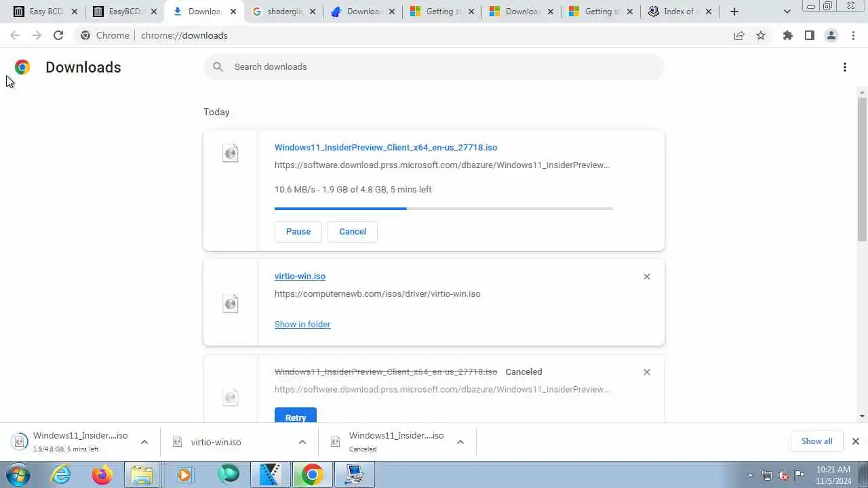
Task: Click the muted volume tray icon
Action: tap(783, 475)
